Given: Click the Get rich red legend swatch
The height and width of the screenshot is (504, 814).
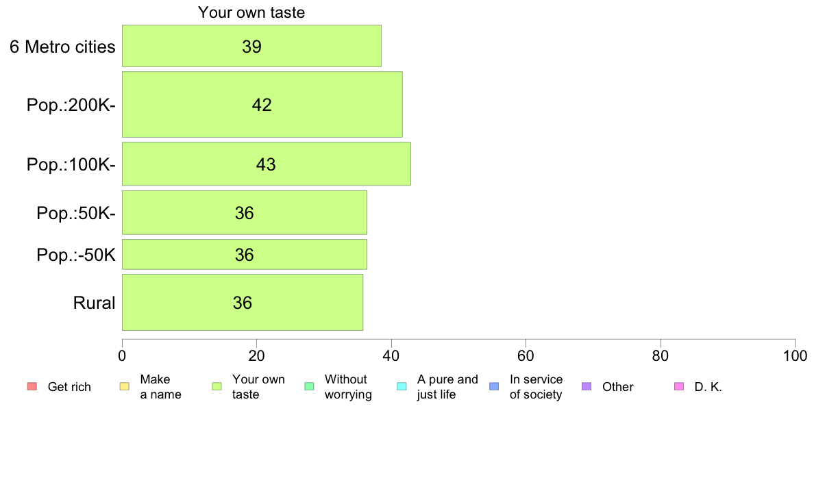Looking at the screenshot, I should [32, 387].
